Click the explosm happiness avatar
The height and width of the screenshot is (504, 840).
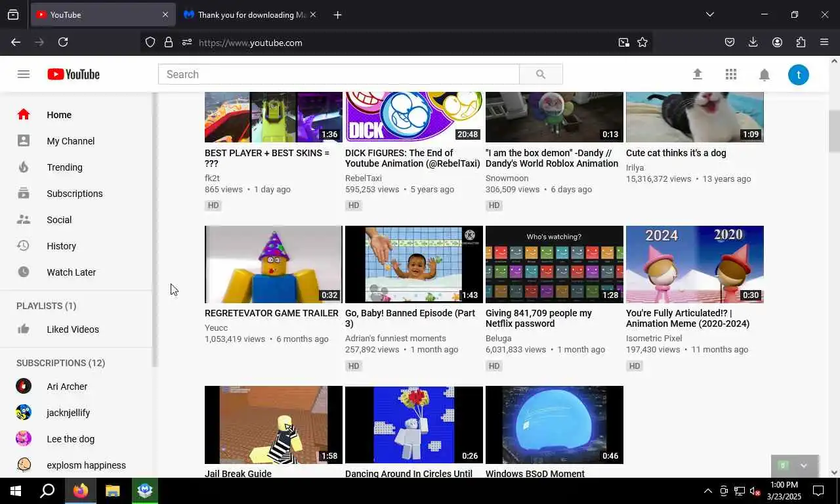[24, 465]
